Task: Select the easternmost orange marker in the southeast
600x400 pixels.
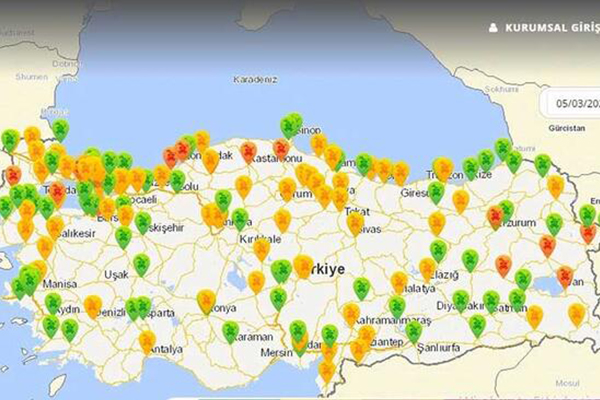Action: [x=576, y=315]
